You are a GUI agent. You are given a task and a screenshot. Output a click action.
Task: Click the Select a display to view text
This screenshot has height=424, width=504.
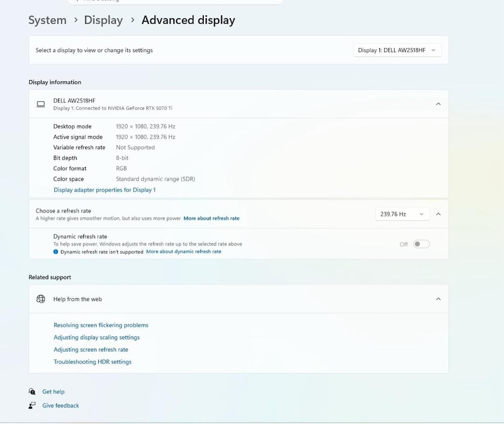94,50
